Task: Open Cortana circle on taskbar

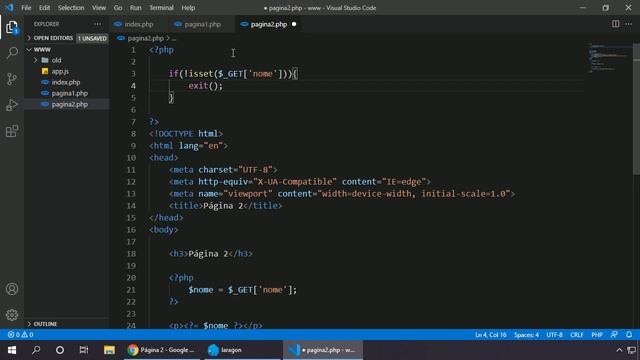Action: pyautogui.click(x=60, y=350)
